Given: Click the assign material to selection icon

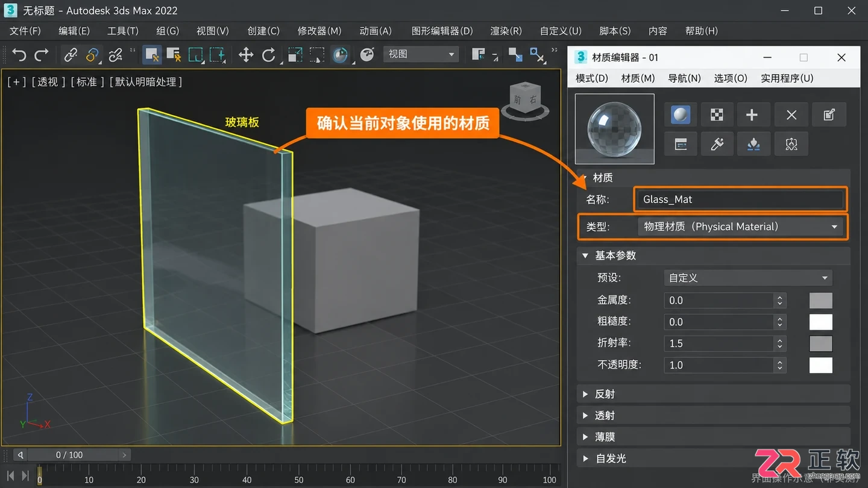Looking at the screenshot, I should [x=753, y=144].
